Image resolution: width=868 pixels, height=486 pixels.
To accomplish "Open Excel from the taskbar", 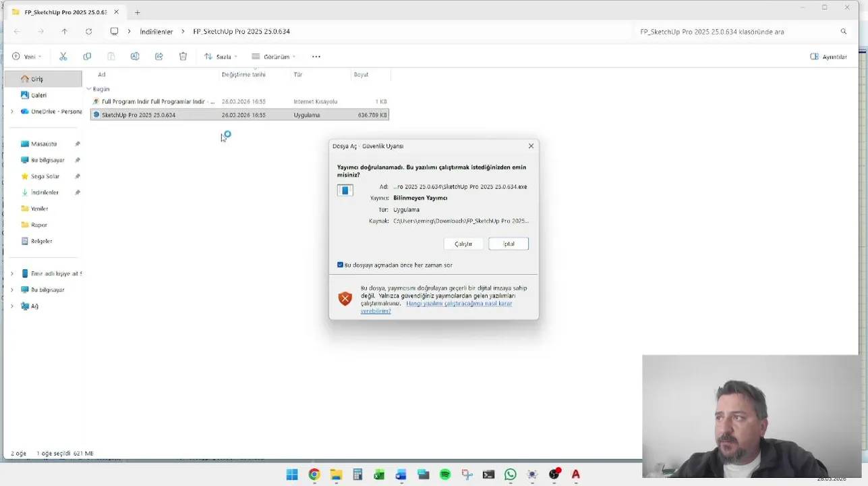I will (x=380, y=475).
